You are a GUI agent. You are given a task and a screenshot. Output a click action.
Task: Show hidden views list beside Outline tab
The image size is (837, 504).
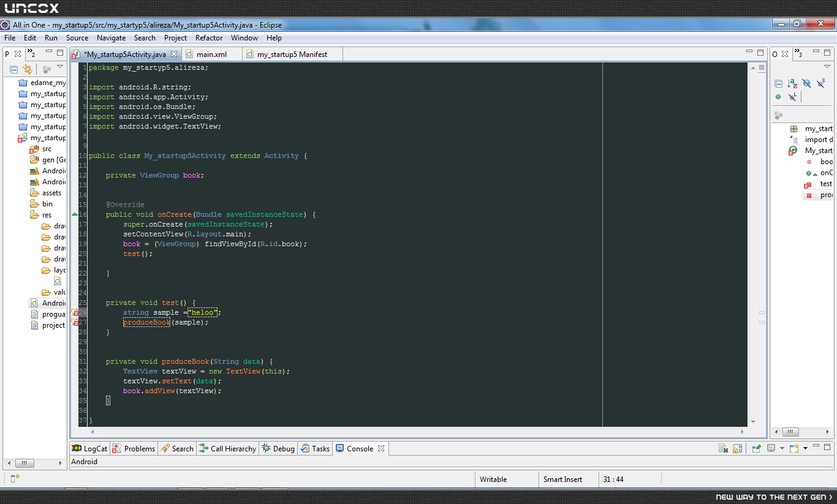(x=797, y=54)
